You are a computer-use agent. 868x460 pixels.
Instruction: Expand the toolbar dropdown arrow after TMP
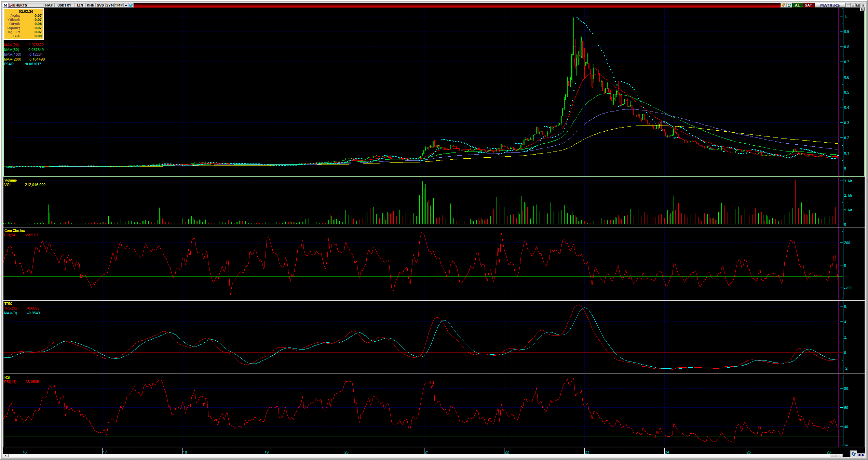[x=126, y=5]
